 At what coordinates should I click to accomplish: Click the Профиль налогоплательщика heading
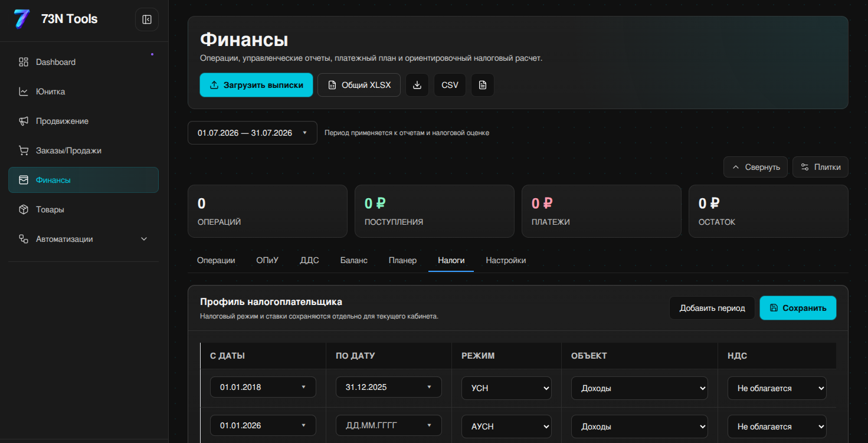coord(271,302)
